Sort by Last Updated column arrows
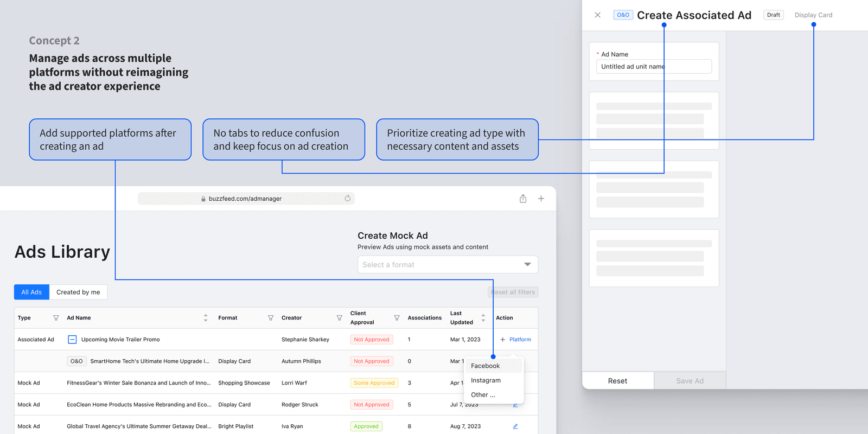Screen dimensions: 868x434 (x=483, y=318)
